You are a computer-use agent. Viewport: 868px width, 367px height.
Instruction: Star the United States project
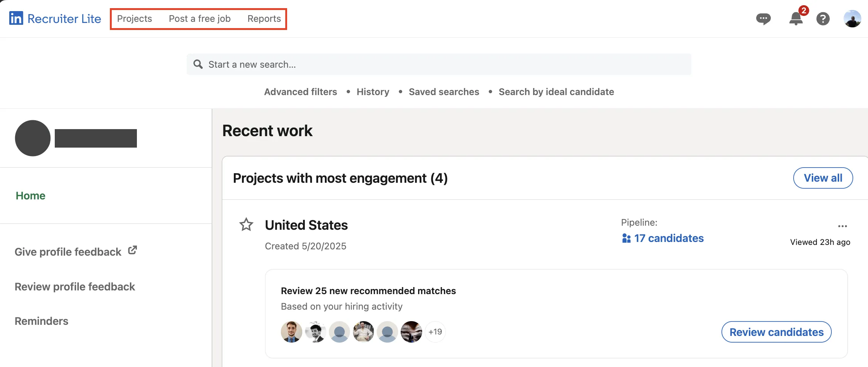[x=246, y=225]
